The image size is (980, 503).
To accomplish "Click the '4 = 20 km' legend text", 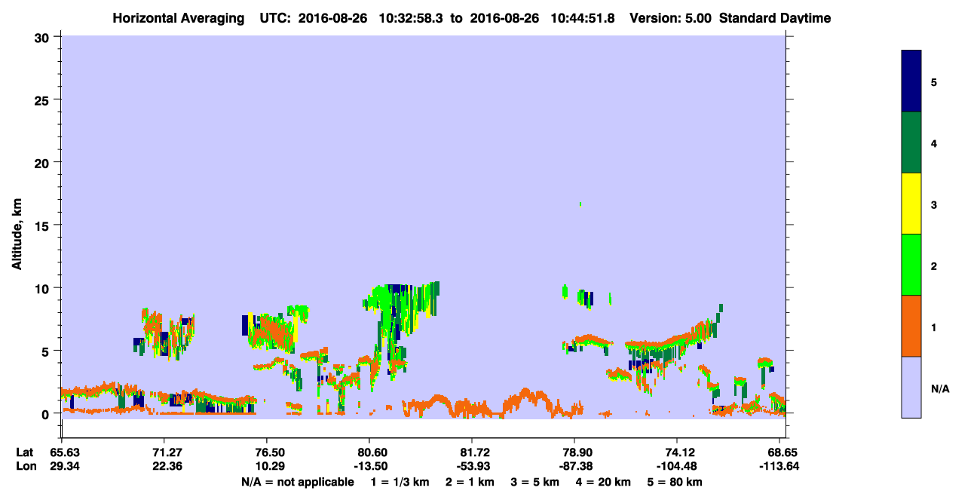I will (x=602, y=481).
